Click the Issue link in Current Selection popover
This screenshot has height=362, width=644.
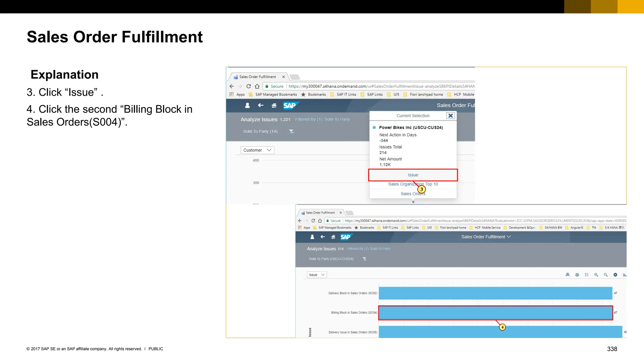pyautogui.click(x=413, y=175)
